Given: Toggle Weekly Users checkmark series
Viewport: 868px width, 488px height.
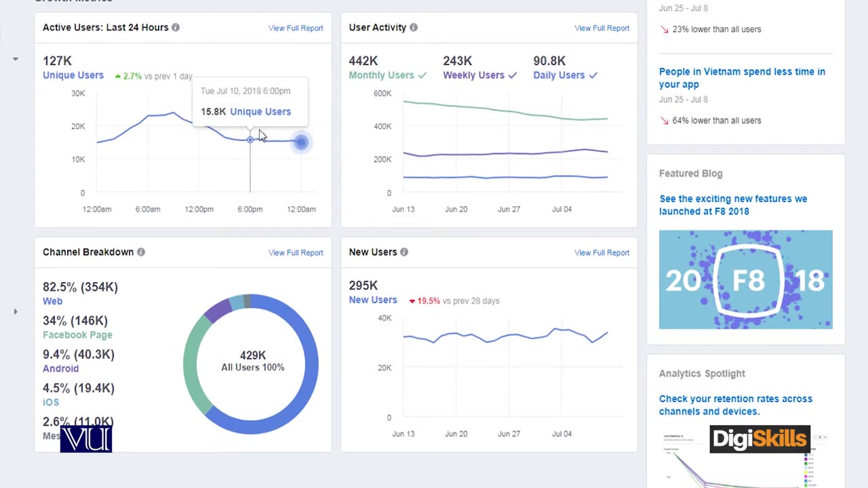Looking at the screenshot, I should [512, 75].
